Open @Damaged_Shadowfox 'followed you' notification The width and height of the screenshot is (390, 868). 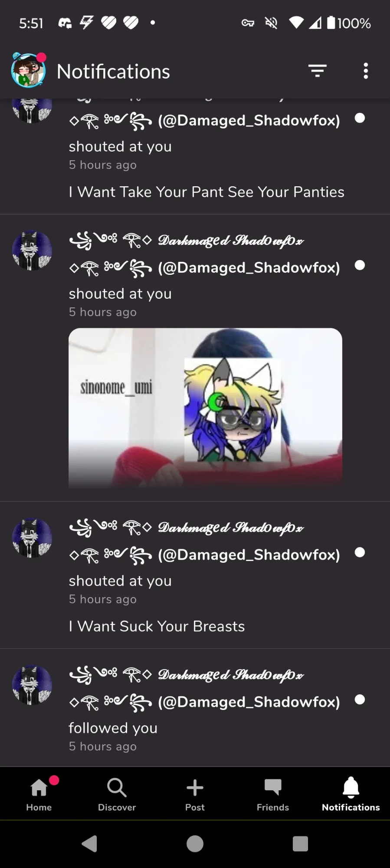(195, 708)
